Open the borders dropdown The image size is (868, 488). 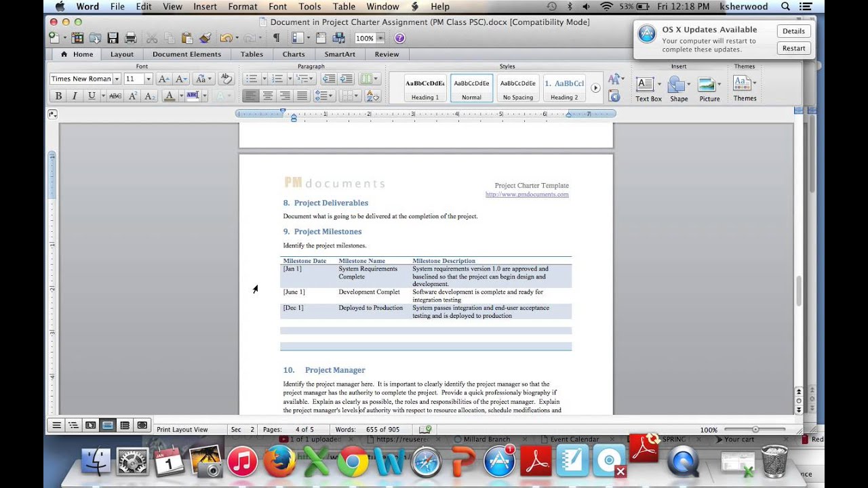pos(350,96)
